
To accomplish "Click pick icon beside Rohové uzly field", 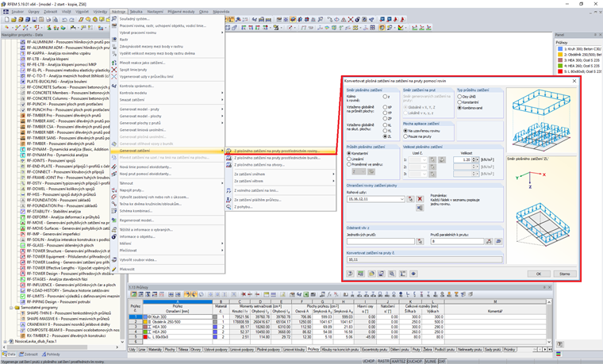I will 410,199.
